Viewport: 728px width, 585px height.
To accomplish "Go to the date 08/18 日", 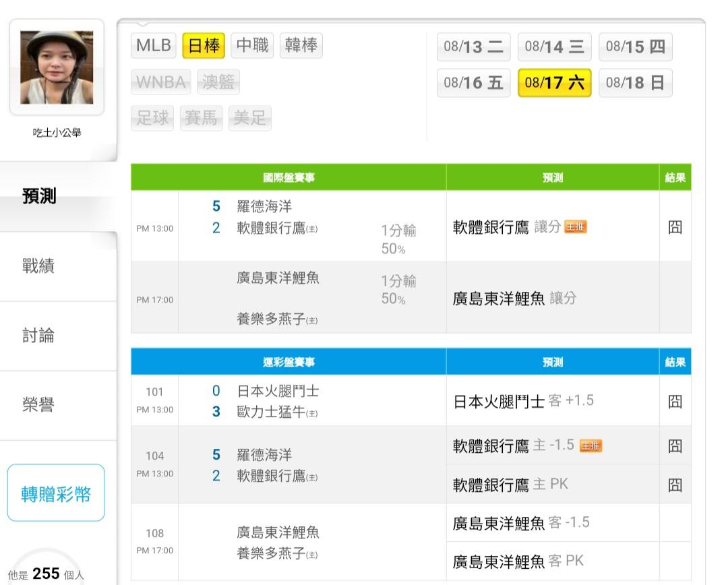I will [636, 83].
